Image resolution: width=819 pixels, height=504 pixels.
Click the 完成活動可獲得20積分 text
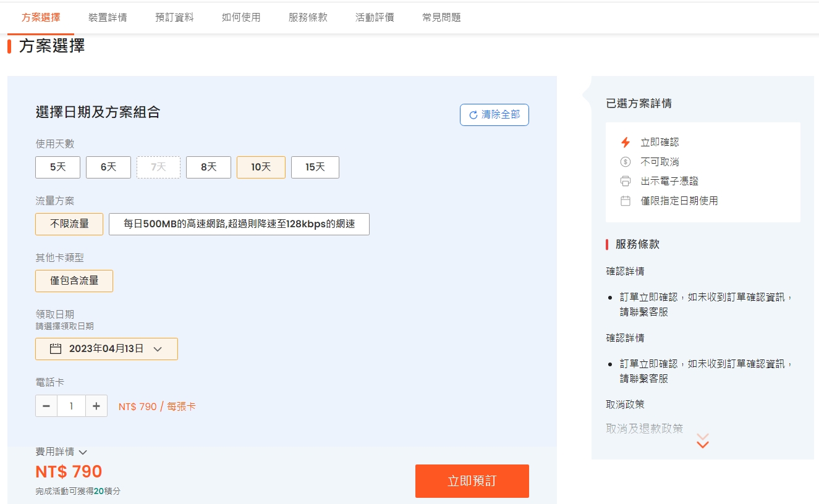coord(78,492)
